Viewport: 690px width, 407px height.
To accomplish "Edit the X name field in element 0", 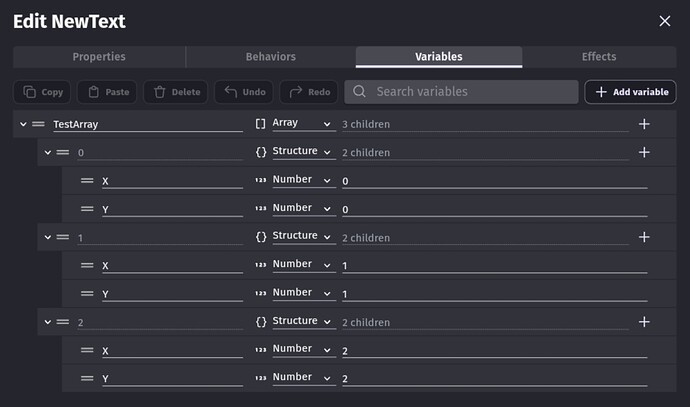I will coord(172,181).
